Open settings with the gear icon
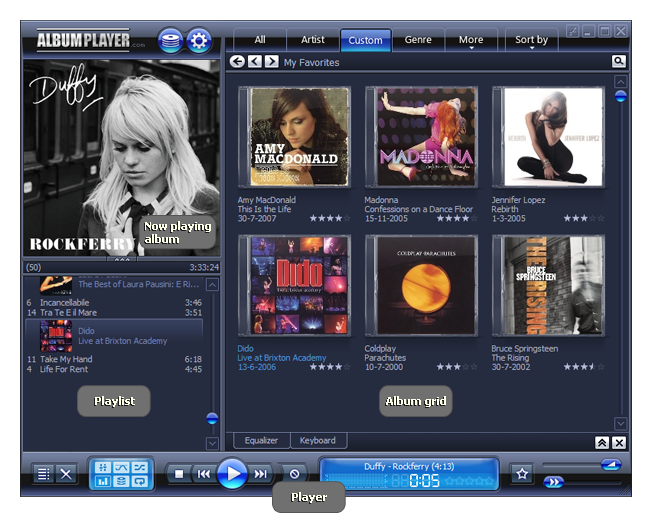652x517 pixels. (198, 41)
